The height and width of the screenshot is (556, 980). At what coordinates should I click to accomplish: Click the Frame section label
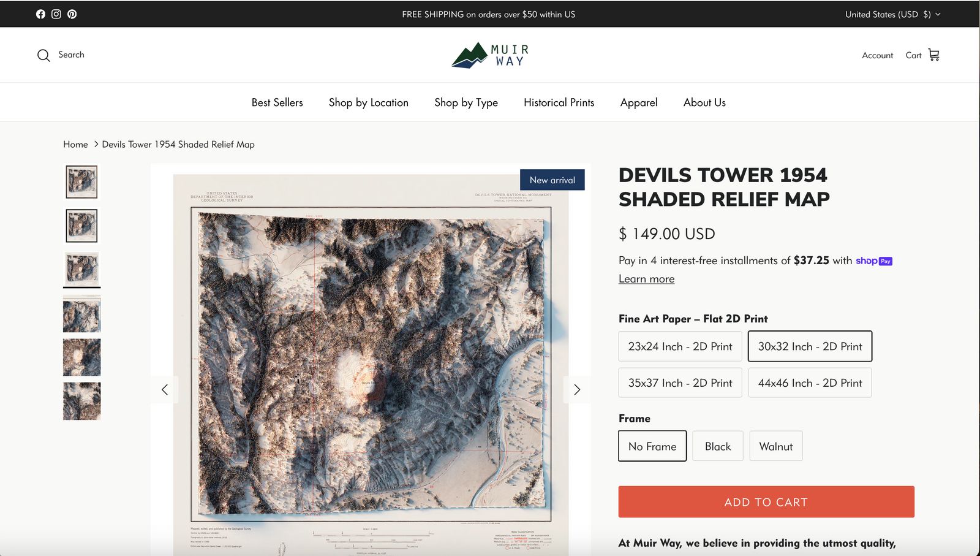click(635, 418)
